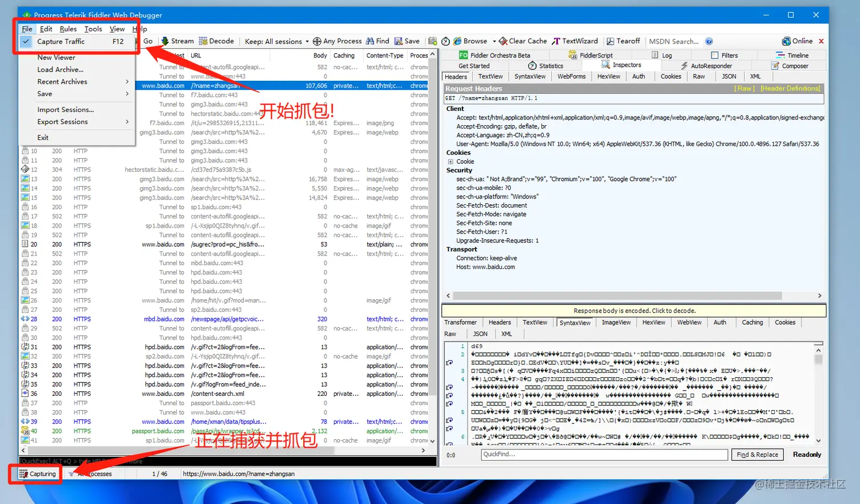Image resolution: width=860 pixels, height=504 pixels.
Task: Open the Fiddler Orchestra Beta tab
Action: tap(495, 55)
